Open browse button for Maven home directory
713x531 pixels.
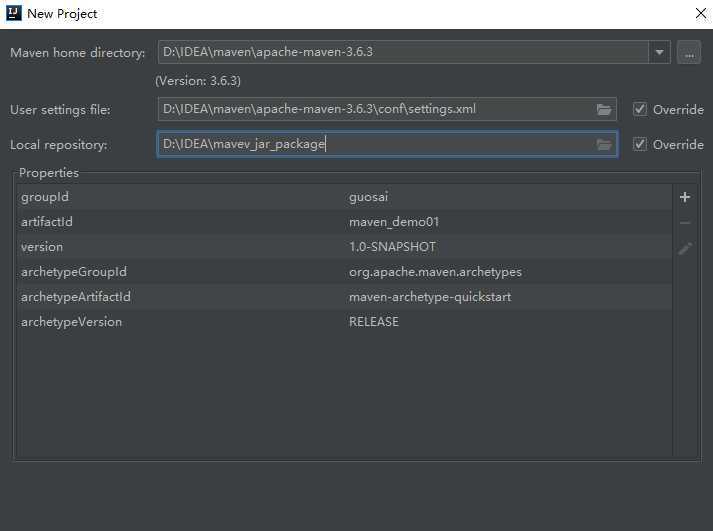click(x=689, y=52)
